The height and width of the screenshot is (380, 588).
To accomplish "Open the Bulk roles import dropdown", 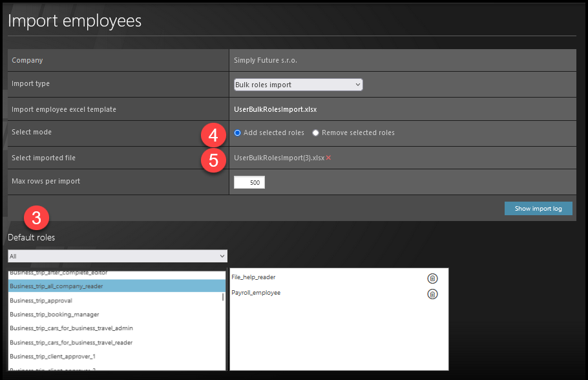I will tap(298, 85).
